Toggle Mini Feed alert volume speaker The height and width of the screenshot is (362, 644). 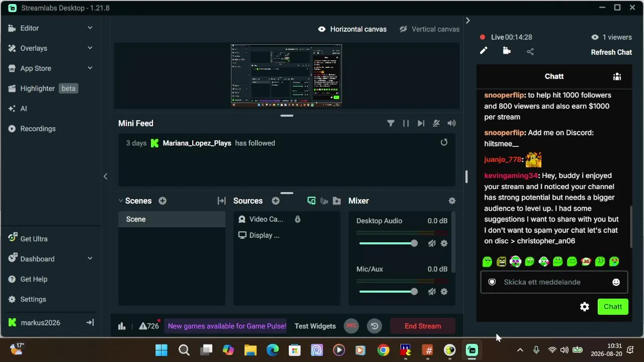pyautogui.click(x=452, y=123)
